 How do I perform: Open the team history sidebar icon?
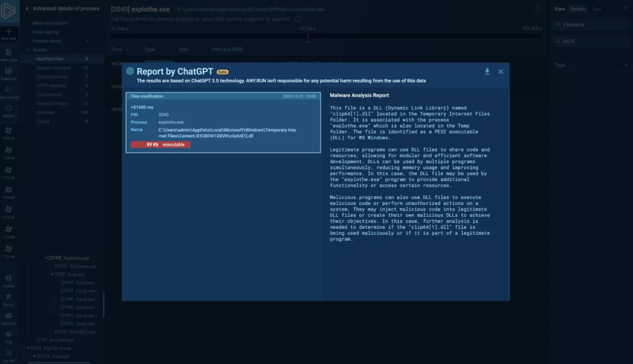click(x=9, y=93)
